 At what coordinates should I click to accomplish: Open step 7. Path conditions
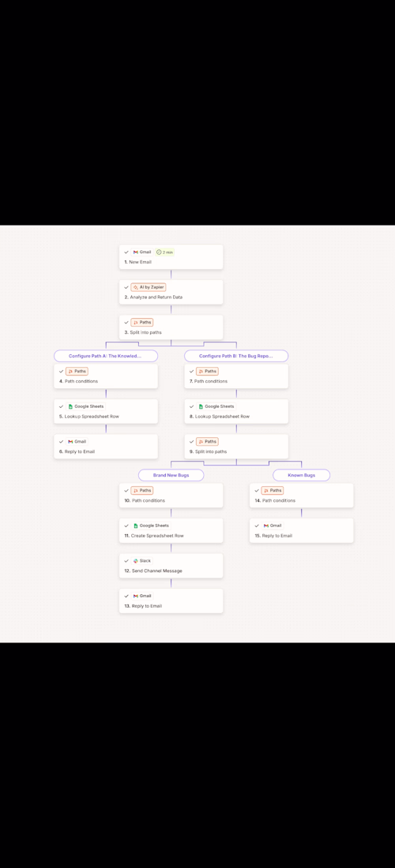(236, 376)
